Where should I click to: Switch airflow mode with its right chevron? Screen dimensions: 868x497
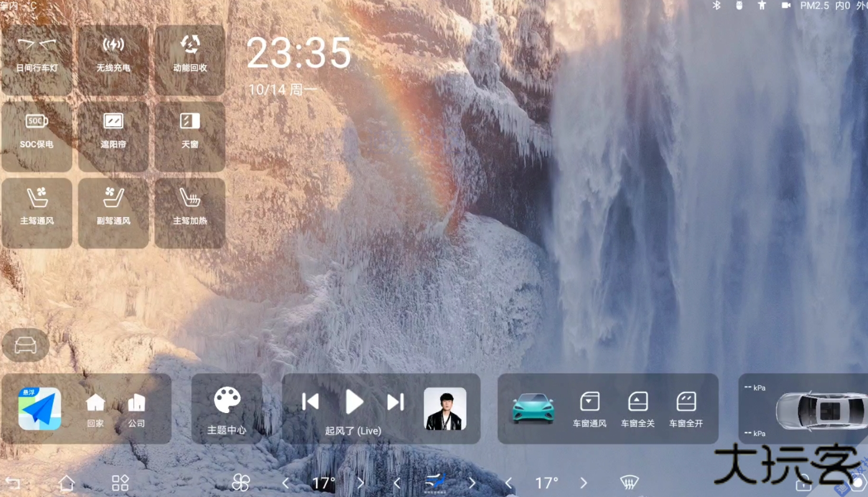[472, 483]
